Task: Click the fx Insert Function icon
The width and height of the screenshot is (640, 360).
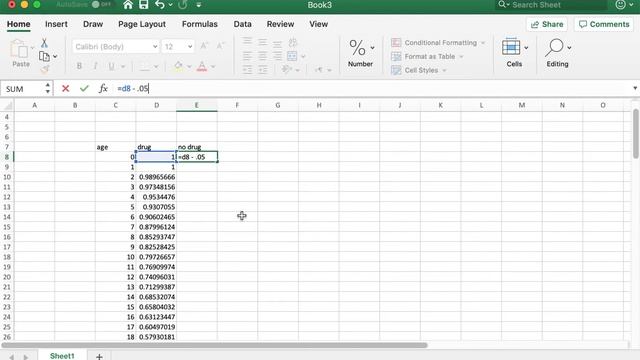Action: coord(103,88)
